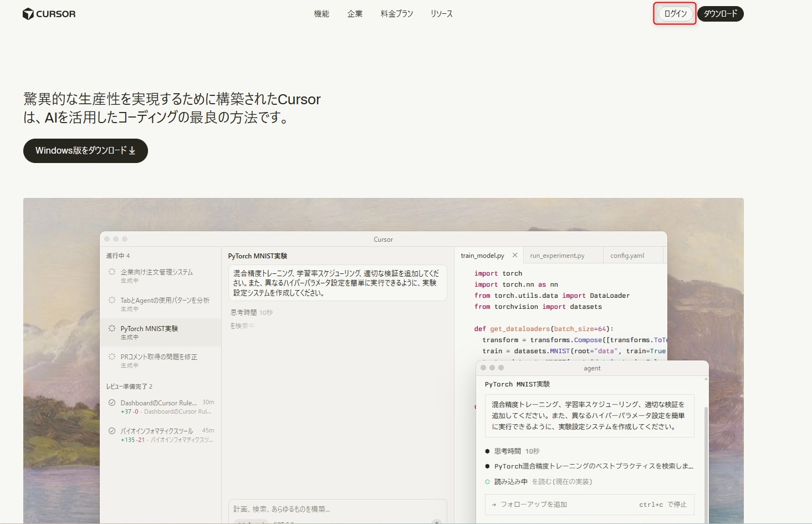Click the Windows版をダウンロード button
The width and height of the screenshot is (812, 524).
coord(85,151)
